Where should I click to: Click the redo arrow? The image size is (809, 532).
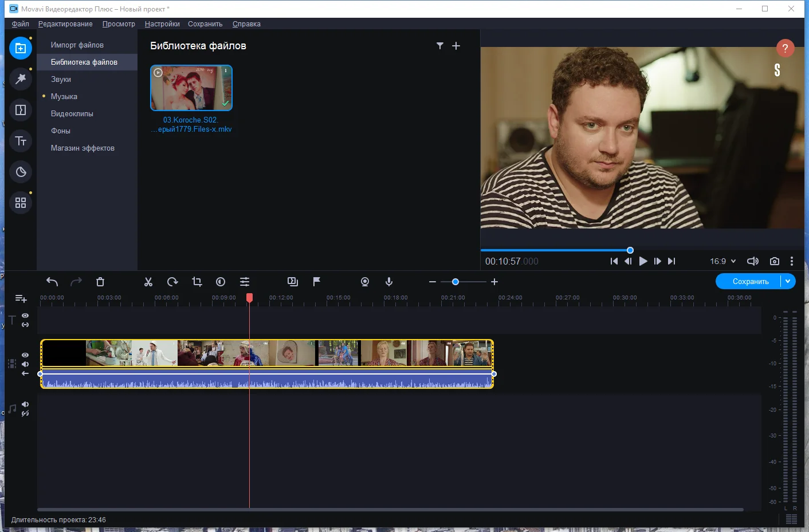pyautogui.click(x=76, y=282)
